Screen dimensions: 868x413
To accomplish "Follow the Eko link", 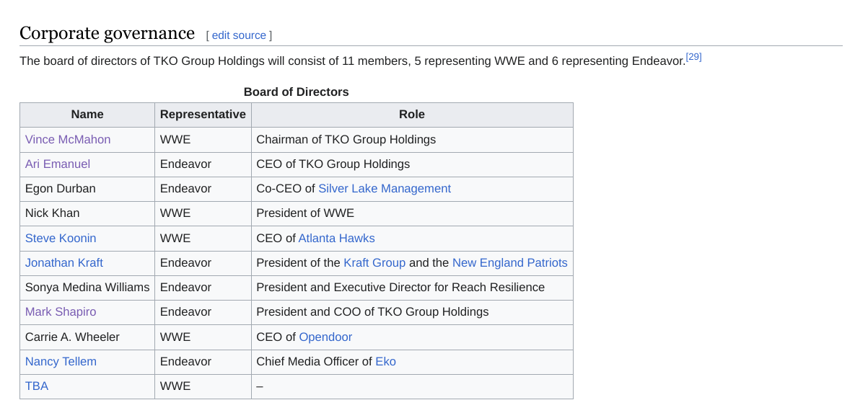I will point(385,361).
